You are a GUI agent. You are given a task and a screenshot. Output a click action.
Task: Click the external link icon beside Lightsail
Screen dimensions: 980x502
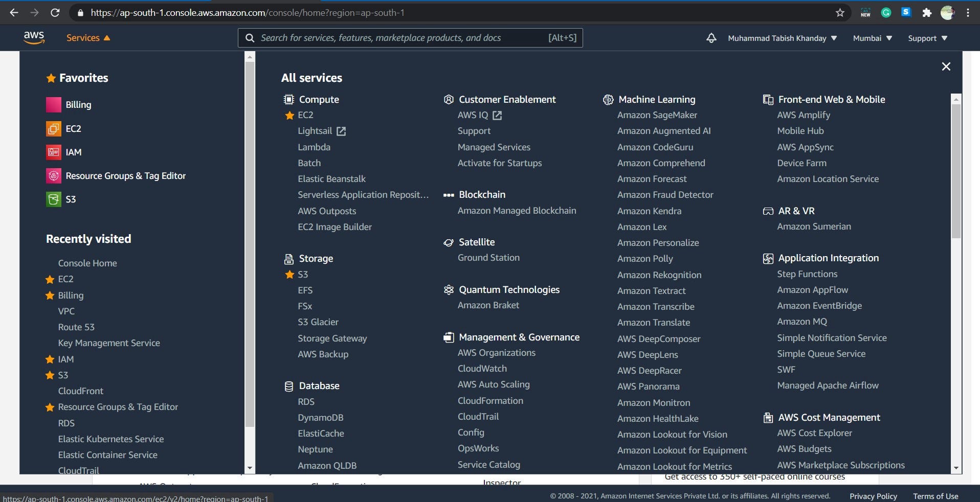pyautogui.click(x=341, y=131)
